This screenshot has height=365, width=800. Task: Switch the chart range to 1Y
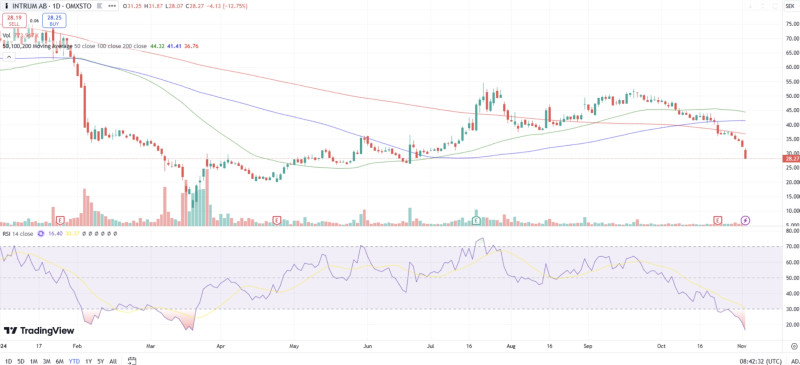point(89,361)
